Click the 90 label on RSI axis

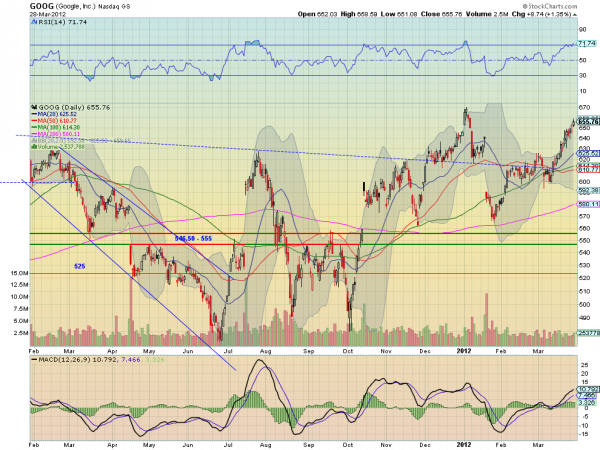pos(582,29)
